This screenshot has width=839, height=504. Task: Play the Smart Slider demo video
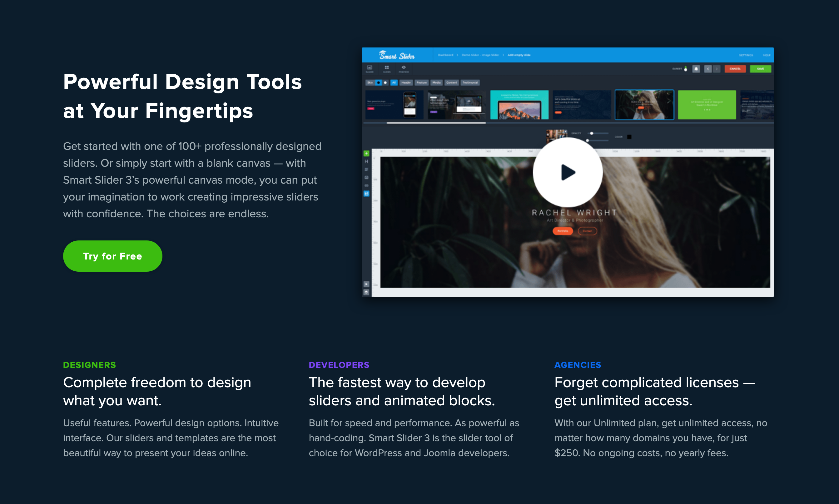(568, 172)
